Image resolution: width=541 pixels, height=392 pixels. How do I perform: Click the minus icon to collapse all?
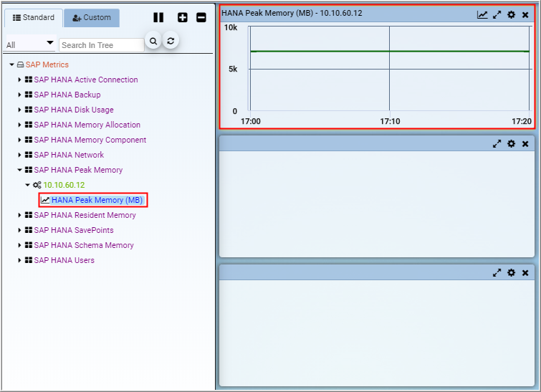(201, 17)
